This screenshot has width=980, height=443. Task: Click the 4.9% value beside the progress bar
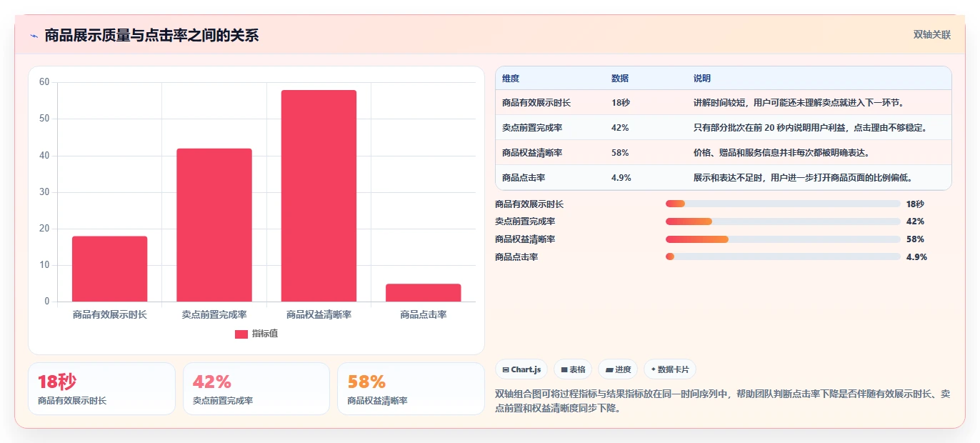[916, 257]
